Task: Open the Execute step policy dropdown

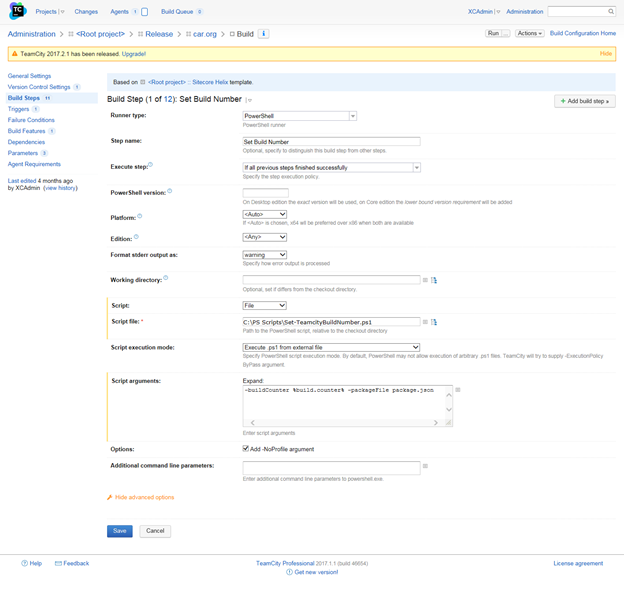Action: point(331,167)
